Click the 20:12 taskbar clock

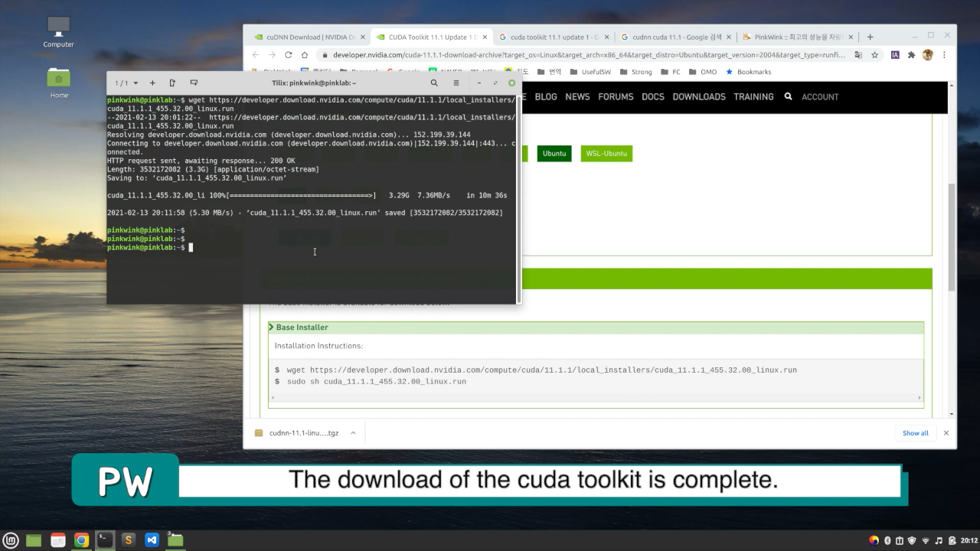(969, 540)
